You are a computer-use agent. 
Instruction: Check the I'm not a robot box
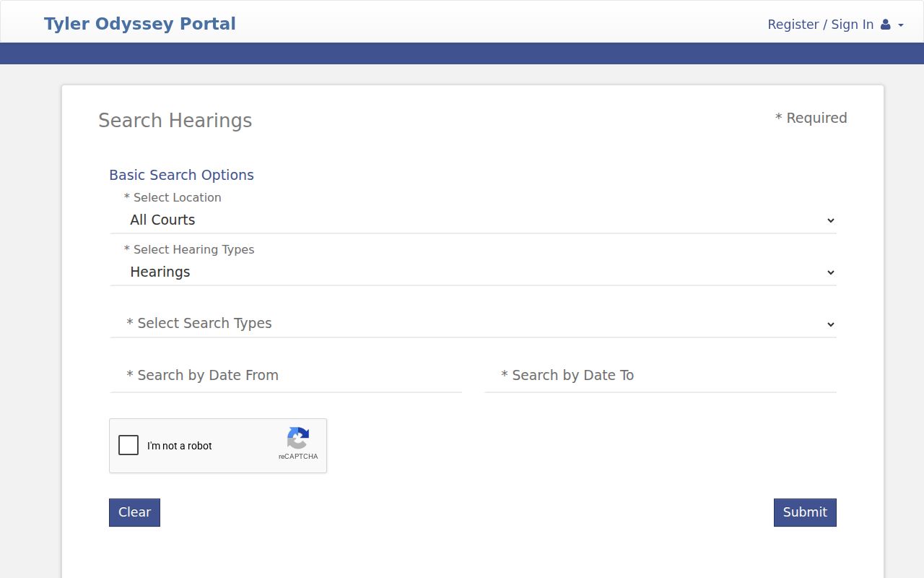[128, 445]
